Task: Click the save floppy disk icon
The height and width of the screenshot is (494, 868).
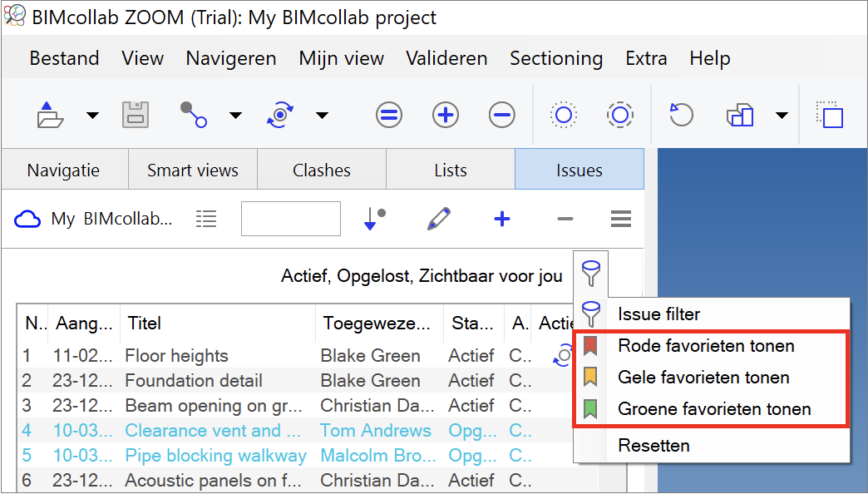Action: click(x=136, y=116)
